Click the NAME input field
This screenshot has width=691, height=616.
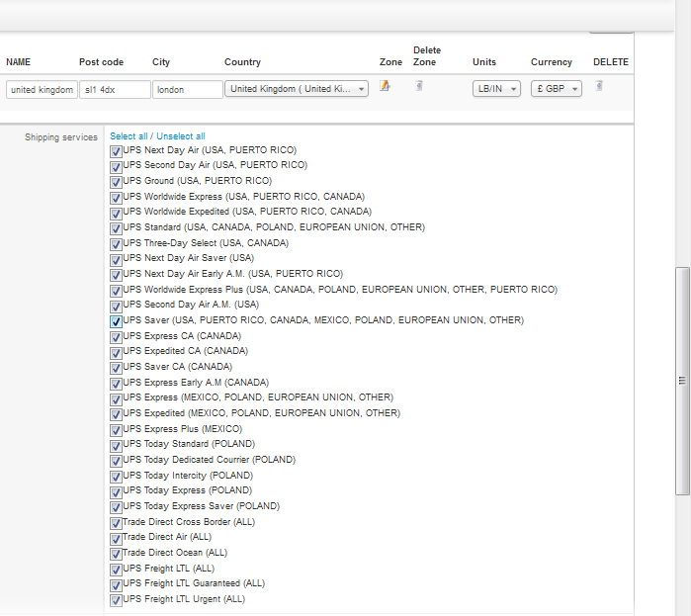[42, 90]
